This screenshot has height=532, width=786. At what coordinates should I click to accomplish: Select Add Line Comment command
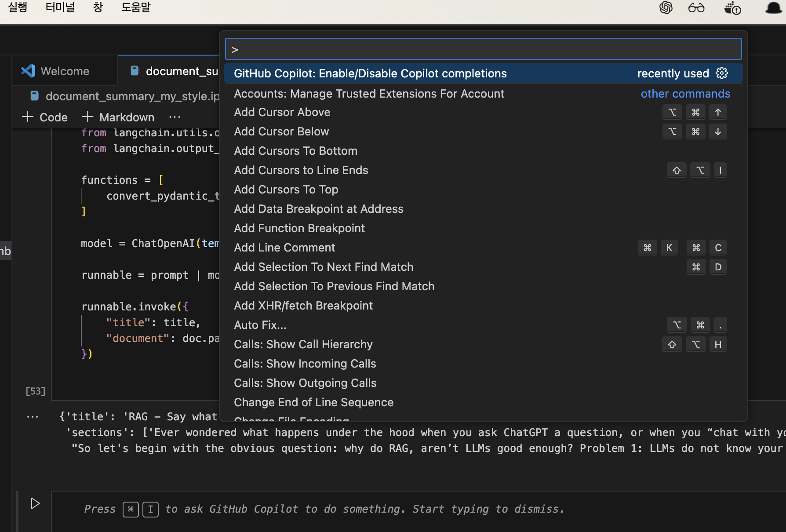pos(484,248)
